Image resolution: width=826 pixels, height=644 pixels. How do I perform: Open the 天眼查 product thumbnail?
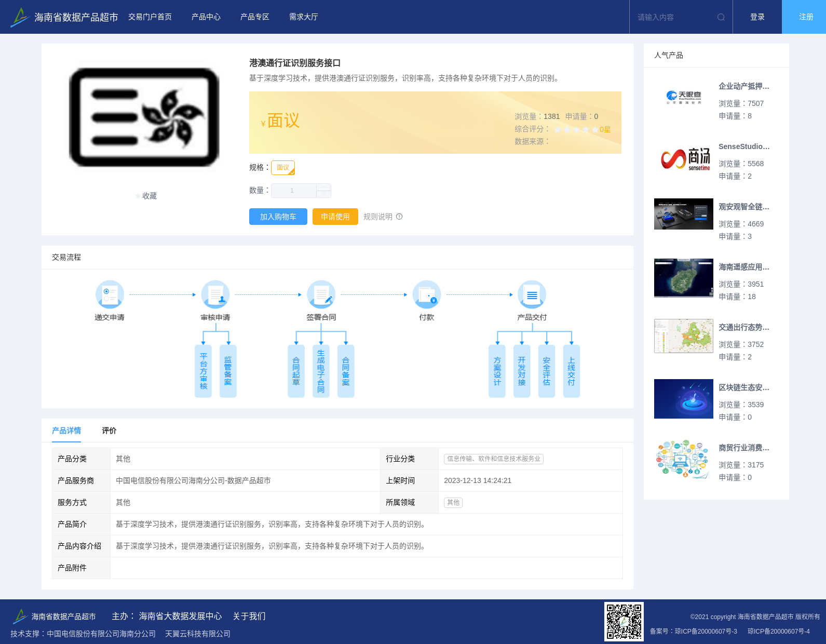(x=684, y=97)
